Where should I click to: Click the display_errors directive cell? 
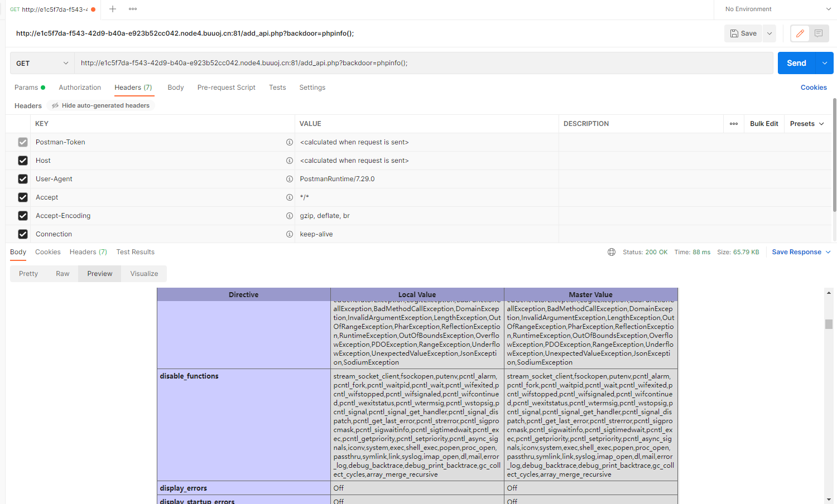tap(244, 488)
